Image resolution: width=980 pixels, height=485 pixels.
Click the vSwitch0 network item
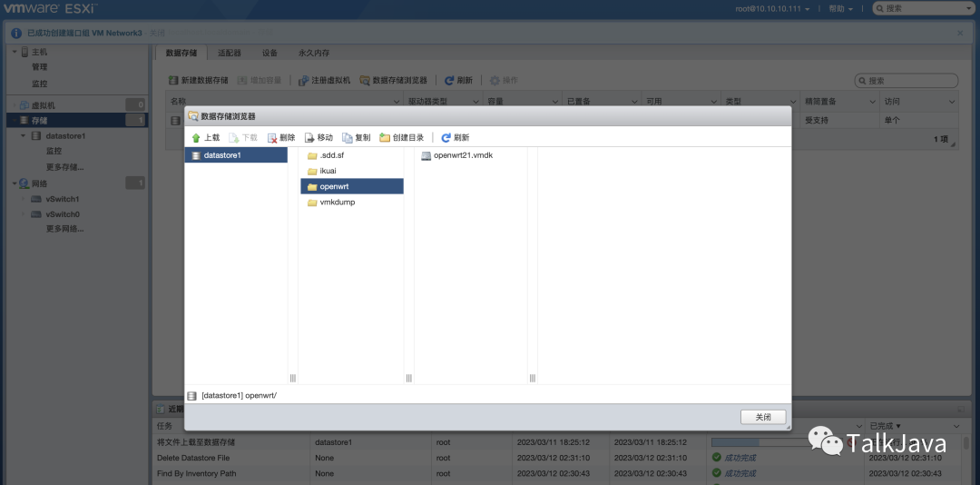point(63,214)
